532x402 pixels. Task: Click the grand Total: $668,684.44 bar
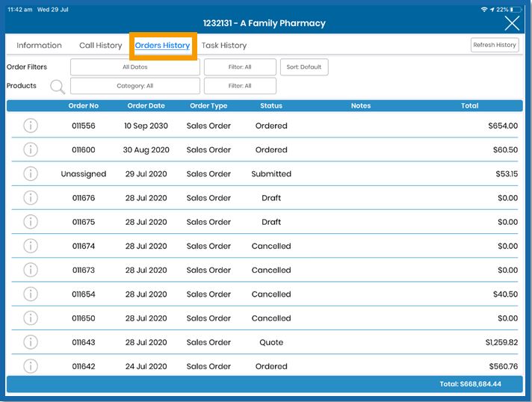265,384
